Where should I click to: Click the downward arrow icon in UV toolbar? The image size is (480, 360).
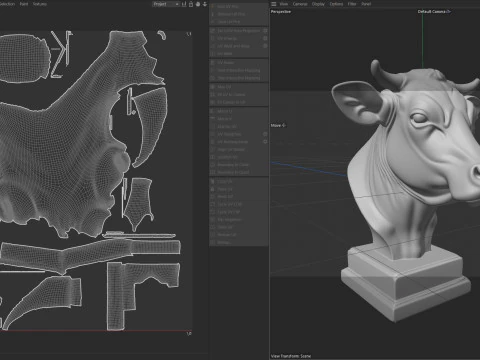pyautogui.click(x=205, y=4)
